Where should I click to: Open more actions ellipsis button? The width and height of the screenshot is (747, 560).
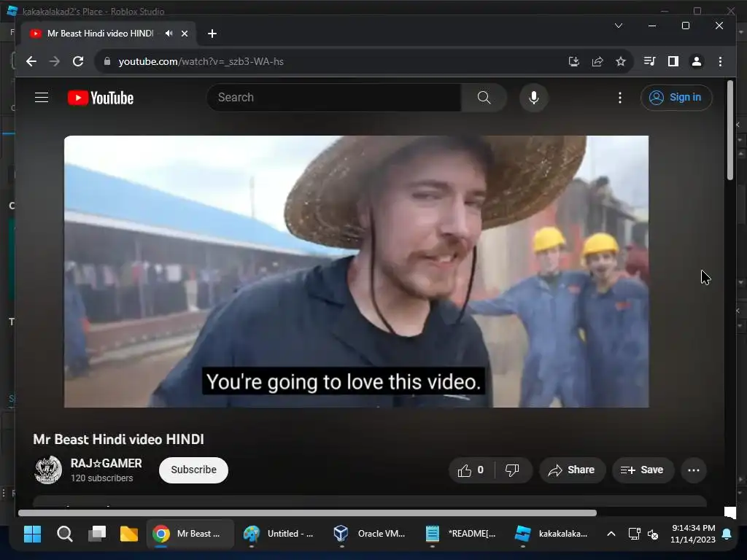694,470
